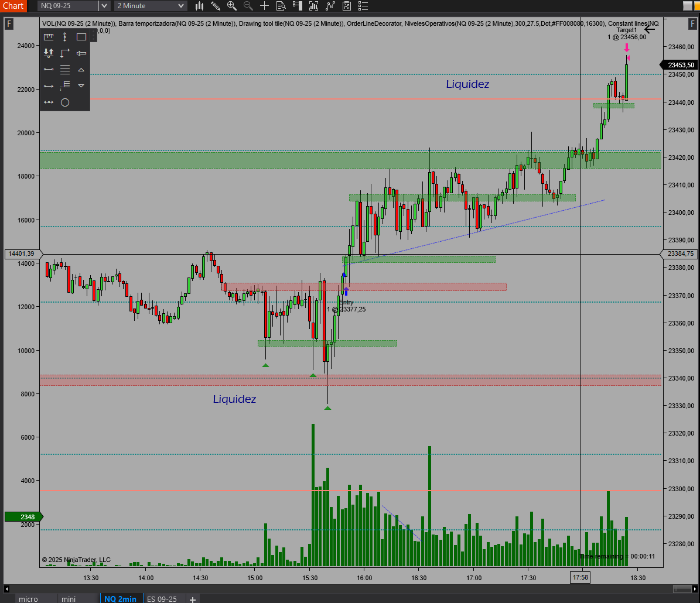Add a new tab with plus button
The width and height of the screenshot is (700, 603).
(192, 599)
